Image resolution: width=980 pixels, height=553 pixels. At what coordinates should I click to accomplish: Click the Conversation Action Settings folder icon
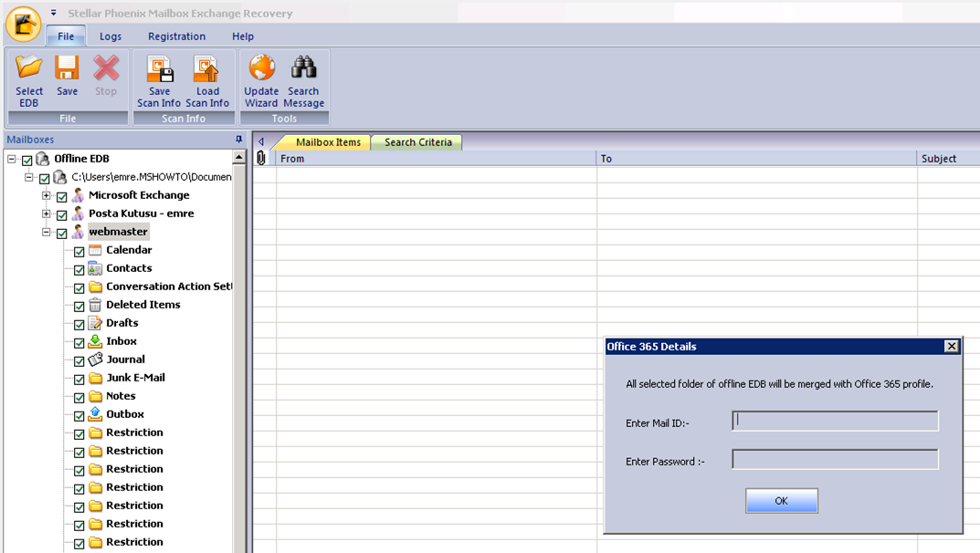pyautogui.click(x=95, y=287)
